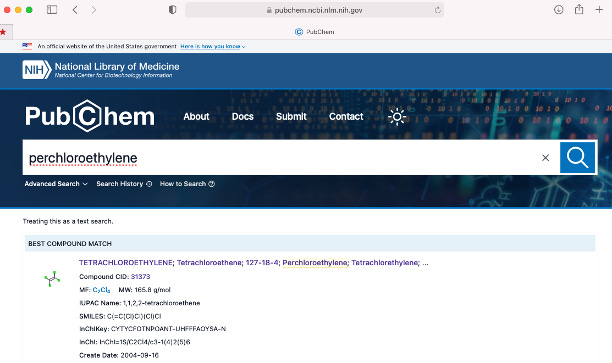
Task: Click National Library of Medicine title
Action: click(x=117, y=66)
